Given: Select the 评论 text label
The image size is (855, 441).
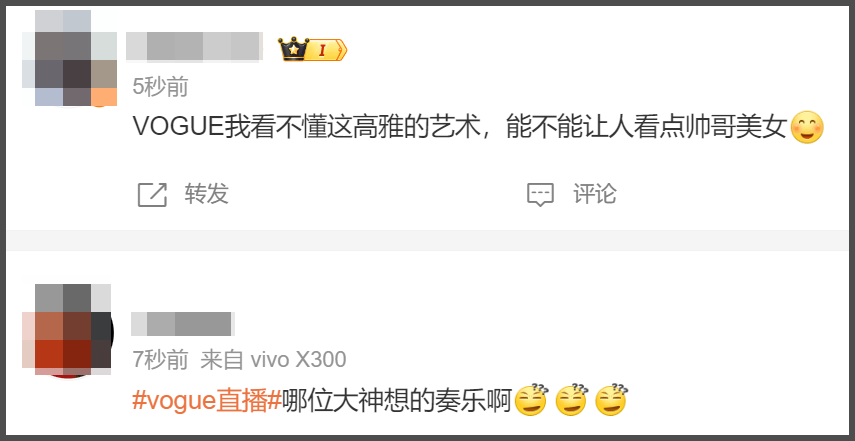Looking at the screenshot, I should 594,194.
